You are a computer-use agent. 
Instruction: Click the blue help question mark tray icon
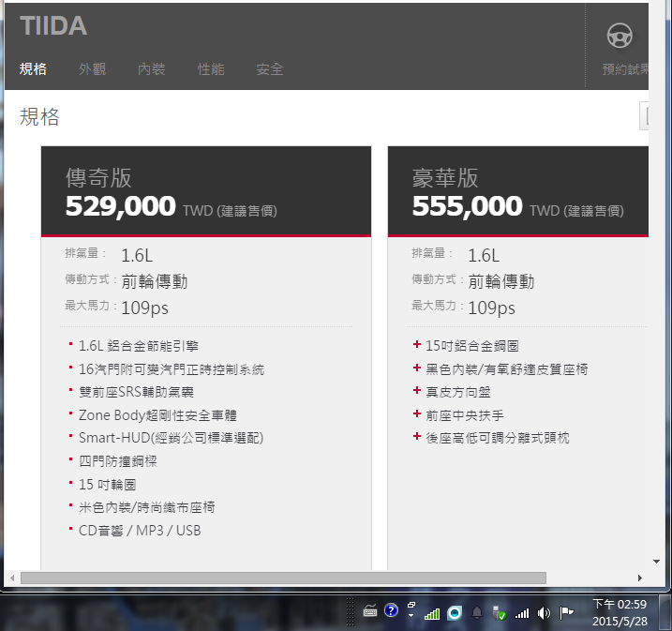coord(391,610)
